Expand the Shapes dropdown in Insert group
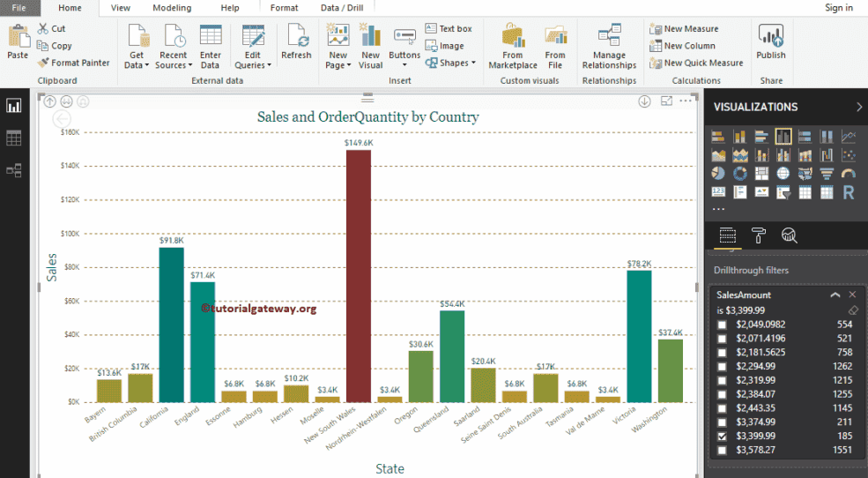The height and width of the screenshot is (478, 868). [x=453, y=63]
